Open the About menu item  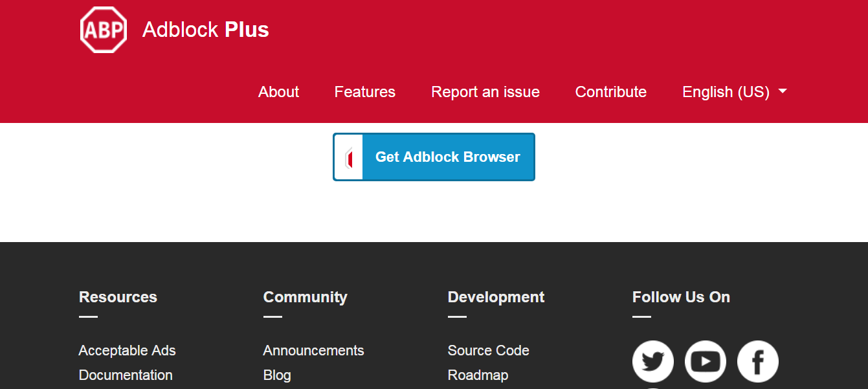(279, 92)
